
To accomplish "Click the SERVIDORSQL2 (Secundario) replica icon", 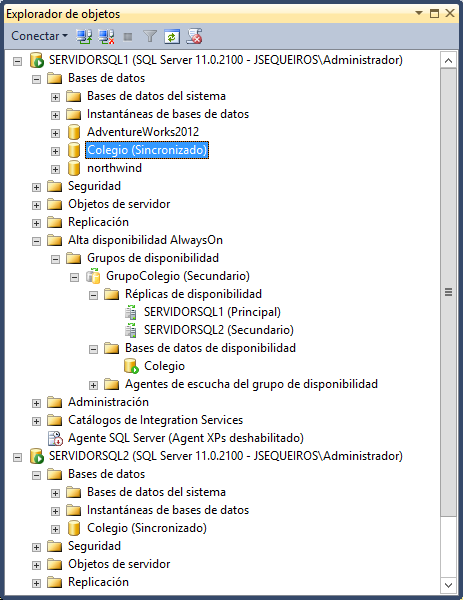I will click(x=130, y=330).
